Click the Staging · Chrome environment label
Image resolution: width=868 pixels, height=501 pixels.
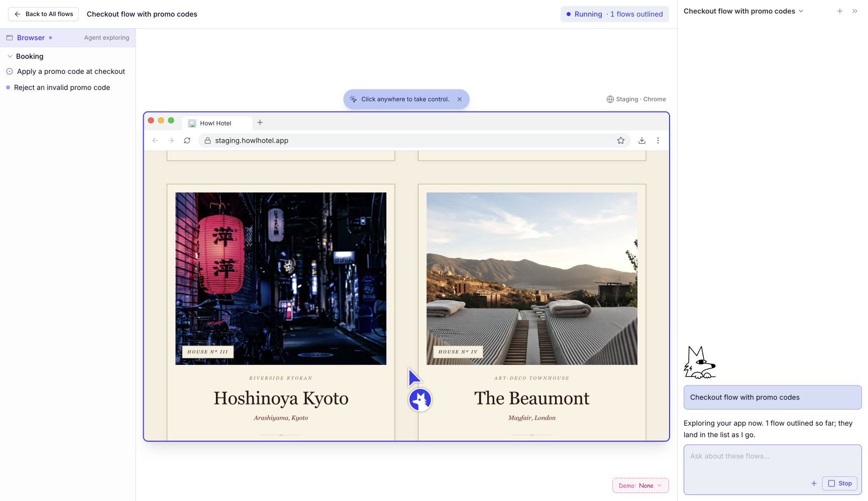[636, 99]
